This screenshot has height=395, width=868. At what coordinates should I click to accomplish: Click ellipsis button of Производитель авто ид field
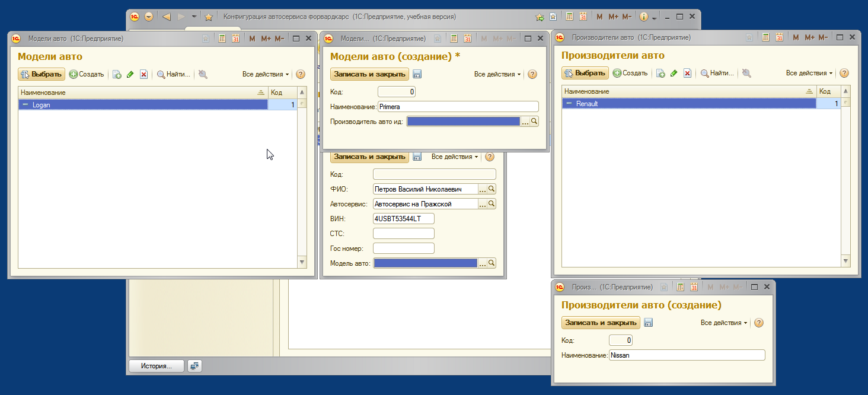pos(525,122)
